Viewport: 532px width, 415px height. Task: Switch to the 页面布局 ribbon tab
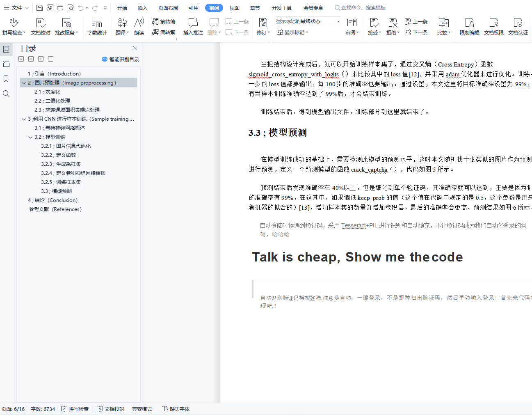click(168, 8)
